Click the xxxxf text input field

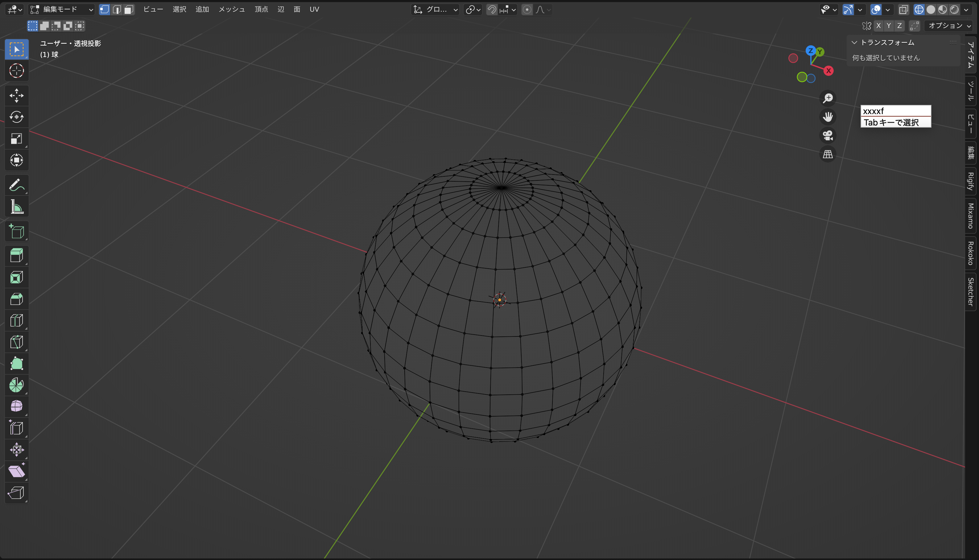coord(895,111)
